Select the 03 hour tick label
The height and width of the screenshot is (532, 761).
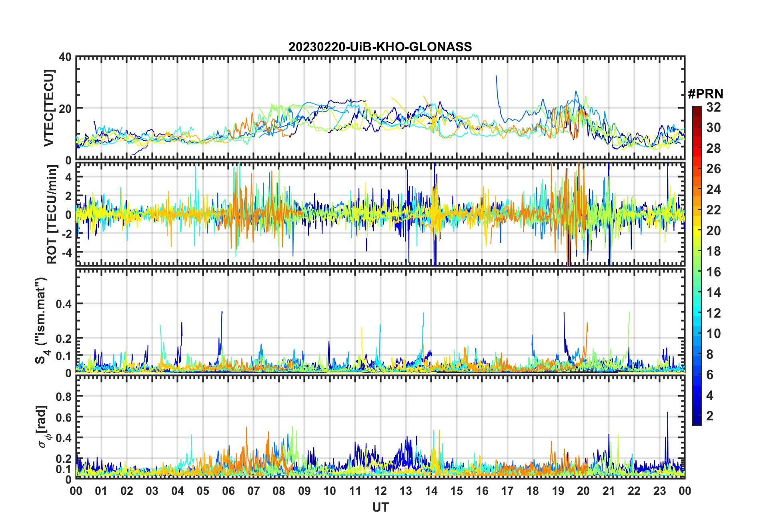[x=152, y=491]
